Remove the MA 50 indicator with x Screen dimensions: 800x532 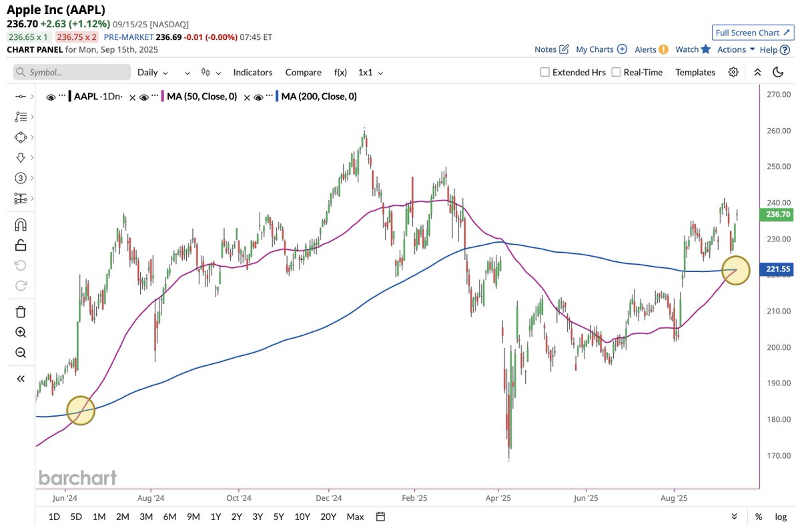click(246, 97)
